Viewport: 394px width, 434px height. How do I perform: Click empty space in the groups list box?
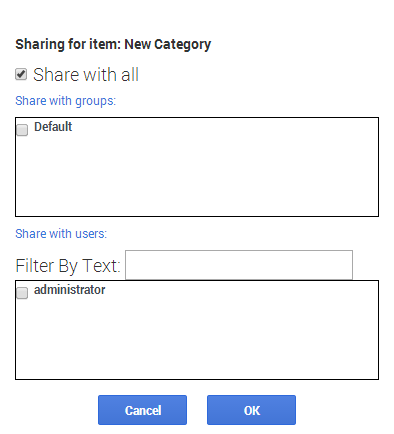pos(197,177)
